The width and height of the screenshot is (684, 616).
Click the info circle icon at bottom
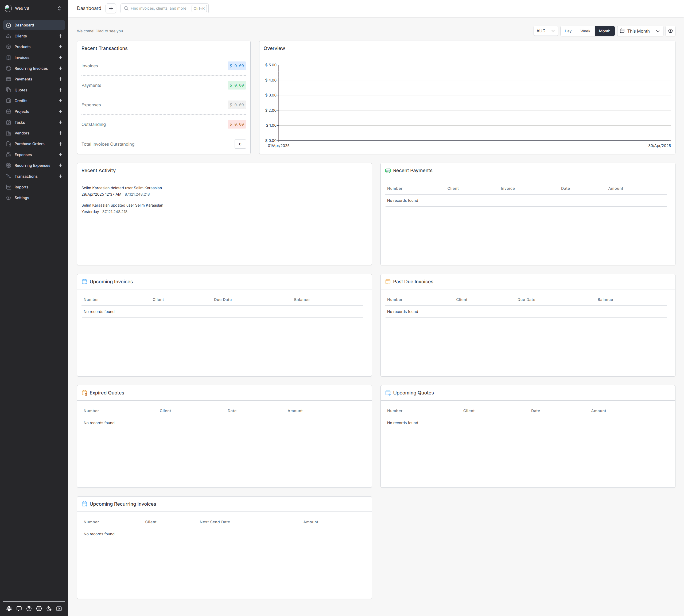pyautogui.click(x=39, y=609)
